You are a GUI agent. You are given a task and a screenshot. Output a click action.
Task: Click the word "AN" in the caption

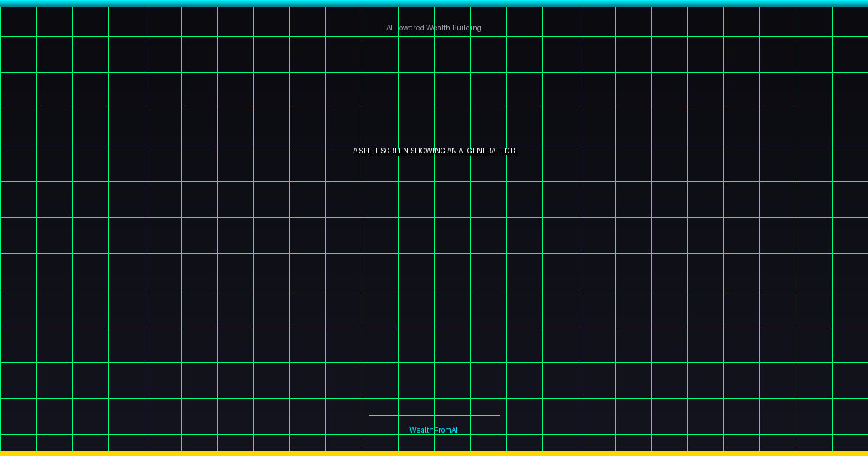tap(452, 151)
